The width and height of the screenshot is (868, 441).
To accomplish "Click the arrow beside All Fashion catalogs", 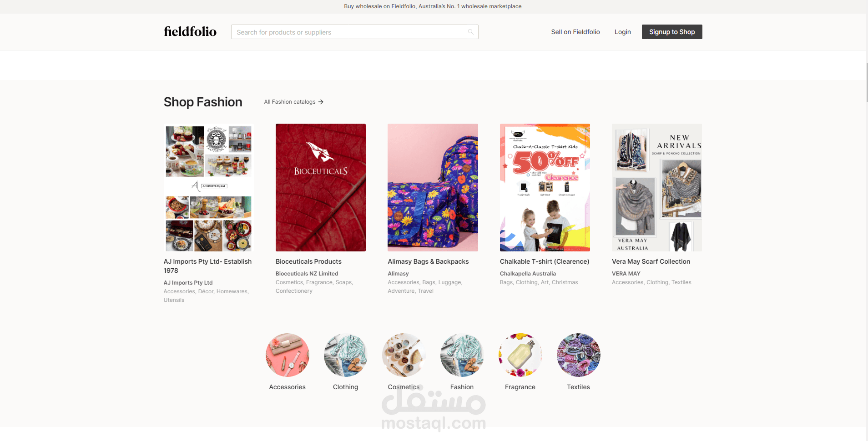I will point(321,102).
